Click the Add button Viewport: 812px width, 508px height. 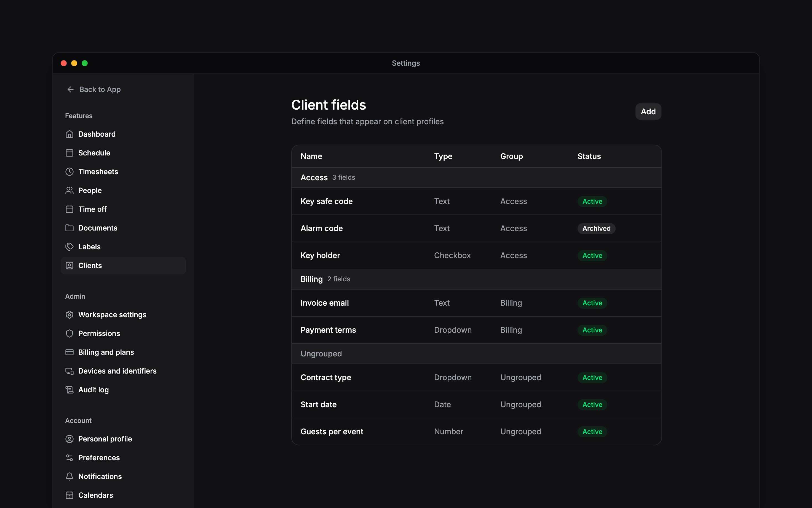point(648,112)
